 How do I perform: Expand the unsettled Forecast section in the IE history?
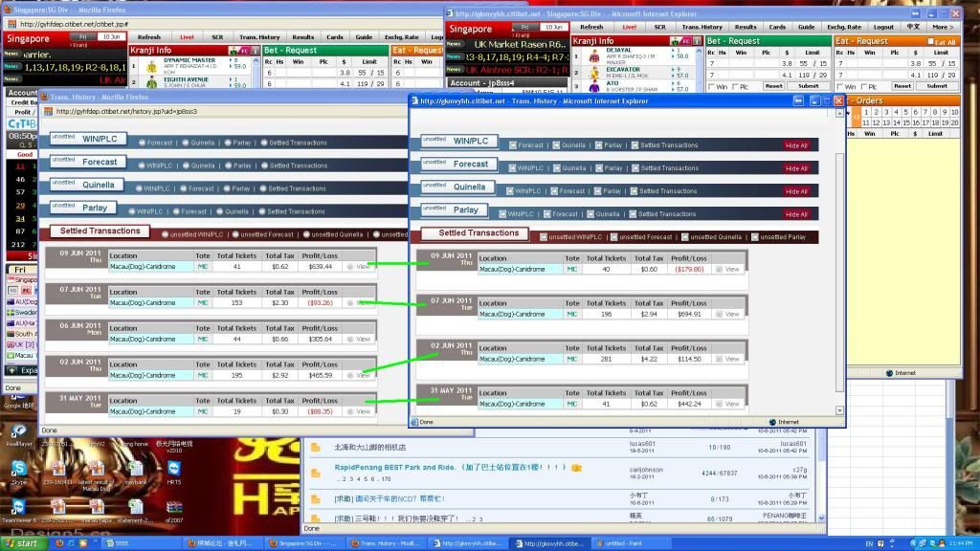coord(460,164)
